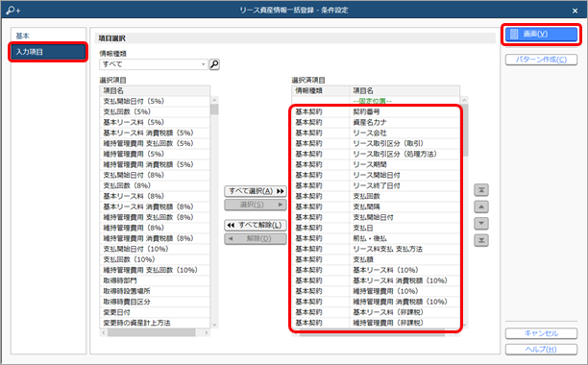
Task: Open ヘルプ(H) help button
Action: (541, 350)
